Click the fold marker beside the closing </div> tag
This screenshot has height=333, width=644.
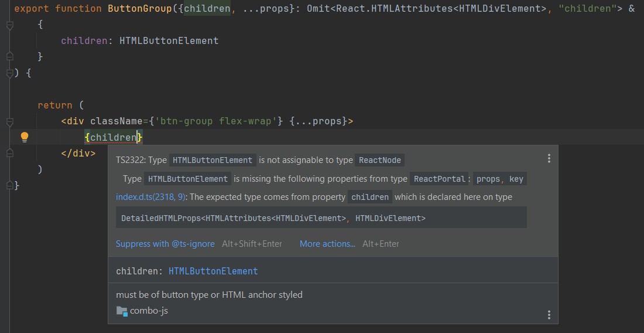pyautogui.click(x=9, y=153)
